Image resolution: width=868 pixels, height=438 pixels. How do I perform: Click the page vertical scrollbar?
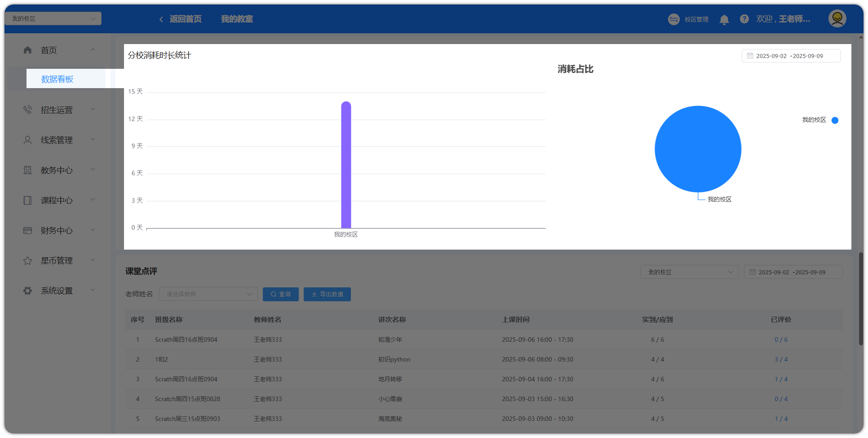tap(861, 299)
